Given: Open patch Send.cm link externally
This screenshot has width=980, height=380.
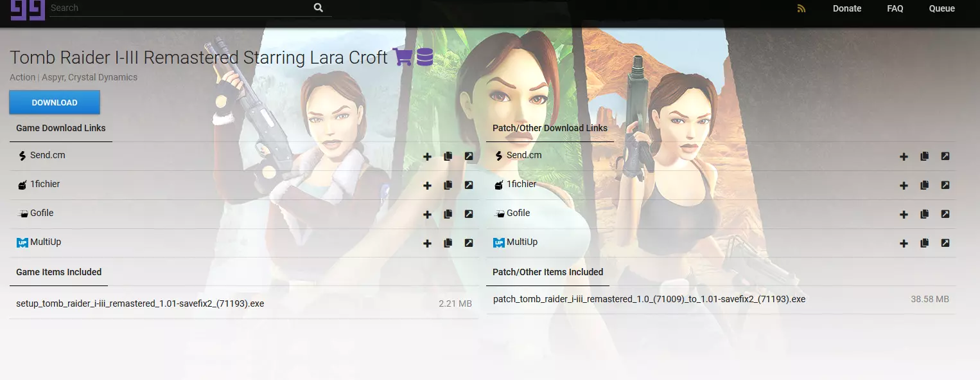Looking at the screenshot, I should point(945,156).
